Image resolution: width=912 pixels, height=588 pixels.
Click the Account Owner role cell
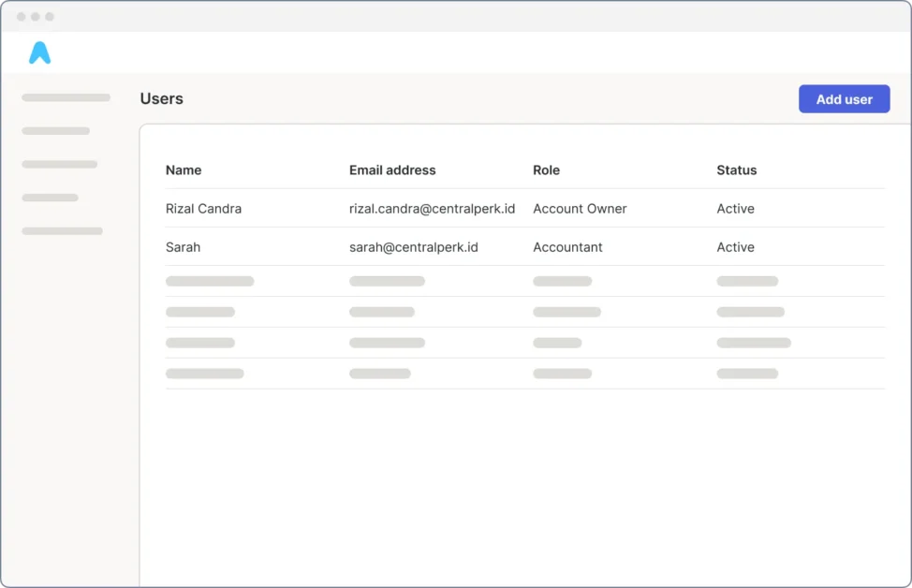(x=580, y=209)
